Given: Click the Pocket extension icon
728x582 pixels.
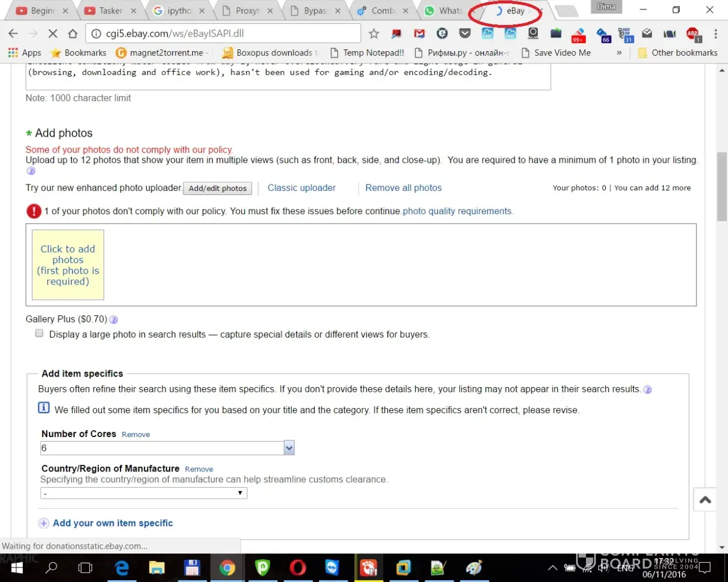Looking at the screenshot, I should [465, 34].
